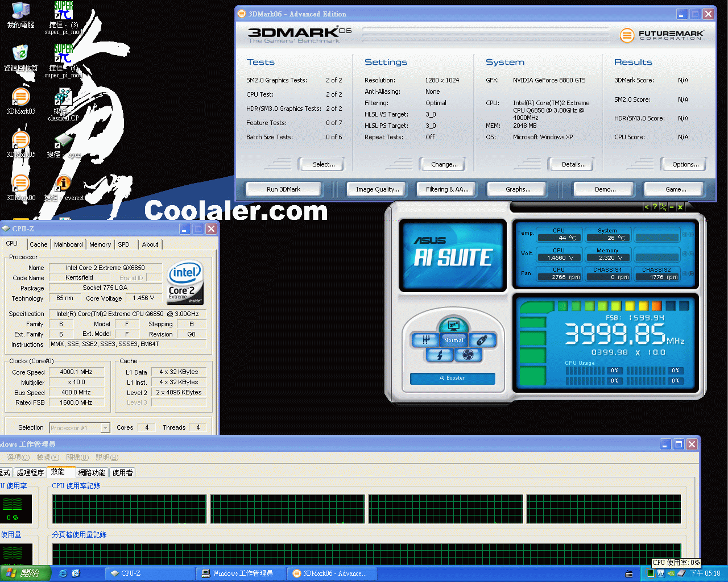Click the CPU temperature readout 44 °C
The image size is (728, 582).
(x=559, y=238)
